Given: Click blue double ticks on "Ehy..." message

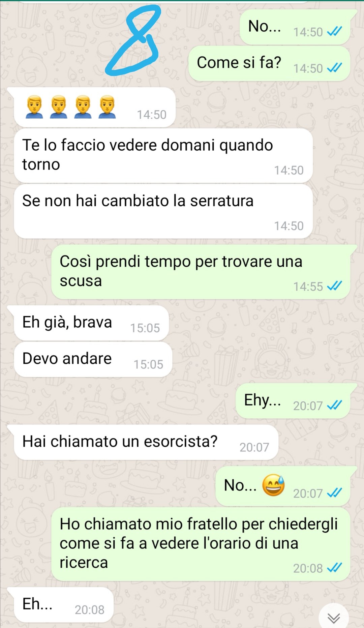Looking at the screenshot, I should pyautogui.click(x=335, y=405).
